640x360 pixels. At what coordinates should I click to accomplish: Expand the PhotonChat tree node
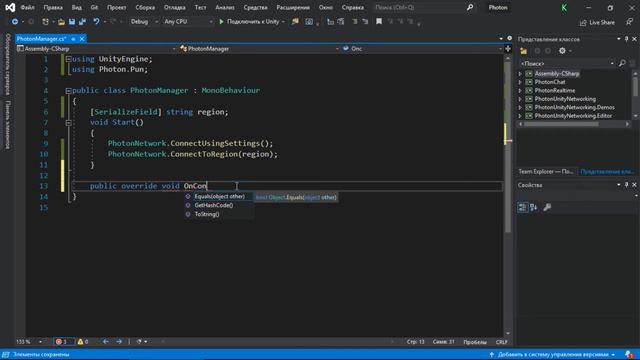(520, 82)
